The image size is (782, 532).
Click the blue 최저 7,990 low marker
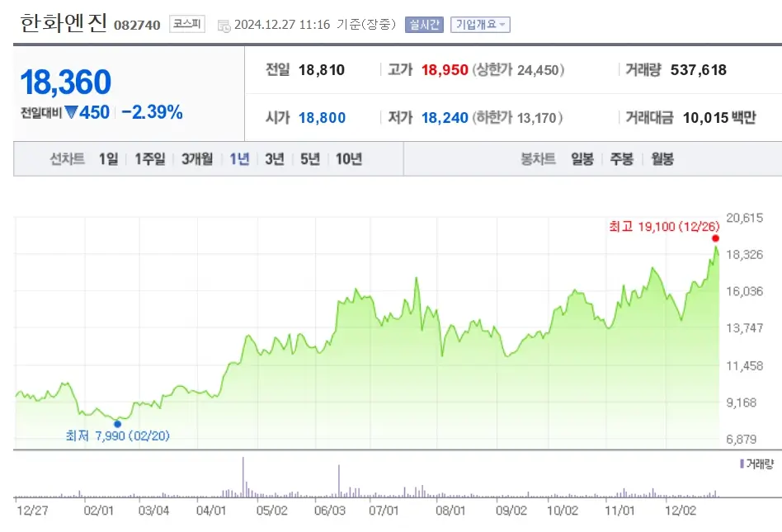(x=118, y=424)
